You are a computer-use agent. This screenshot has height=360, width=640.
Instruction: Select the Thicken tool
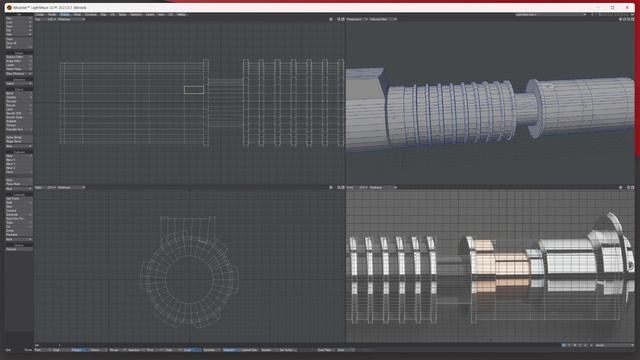pos(19,125)
